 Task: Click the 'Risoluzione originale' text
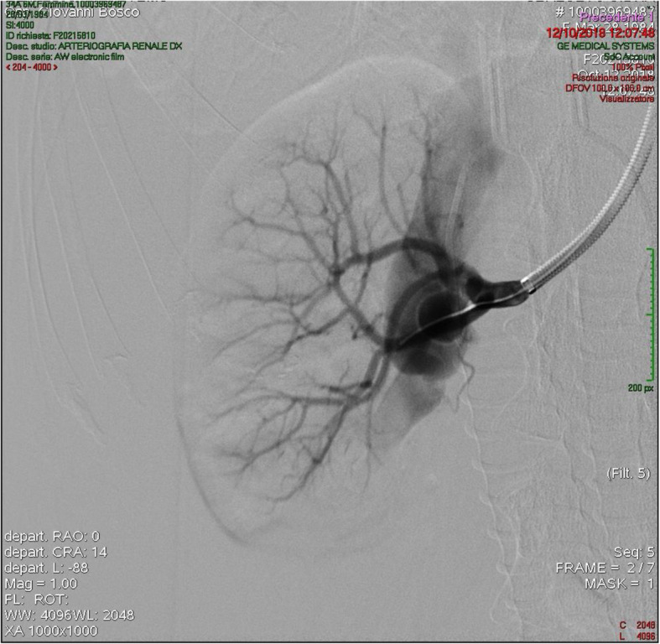613,78
